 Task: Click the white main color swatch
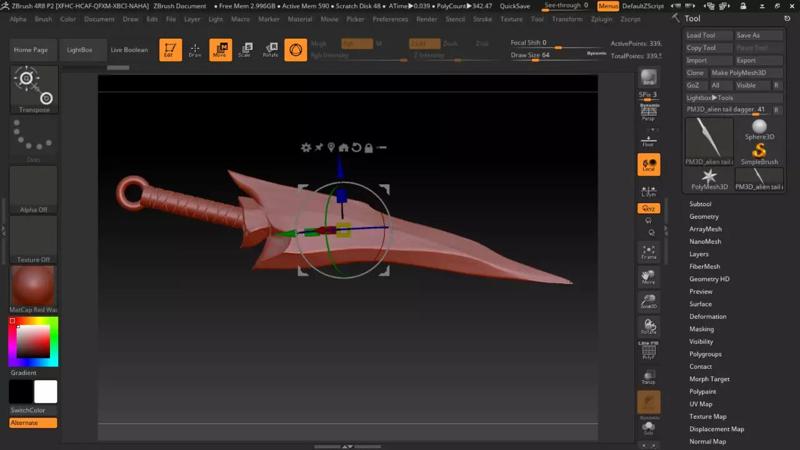pos(45,392)
